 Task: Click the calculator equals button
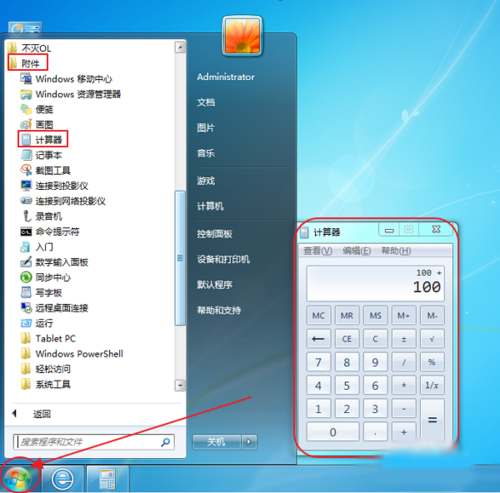pyautogui.click(x=432, y=419)
